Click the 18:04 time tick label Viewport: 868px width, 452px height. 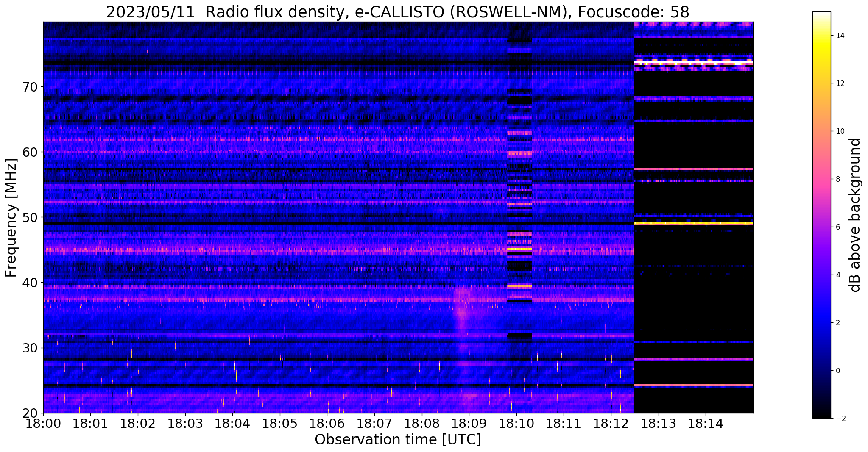click(x=232, y=423)
